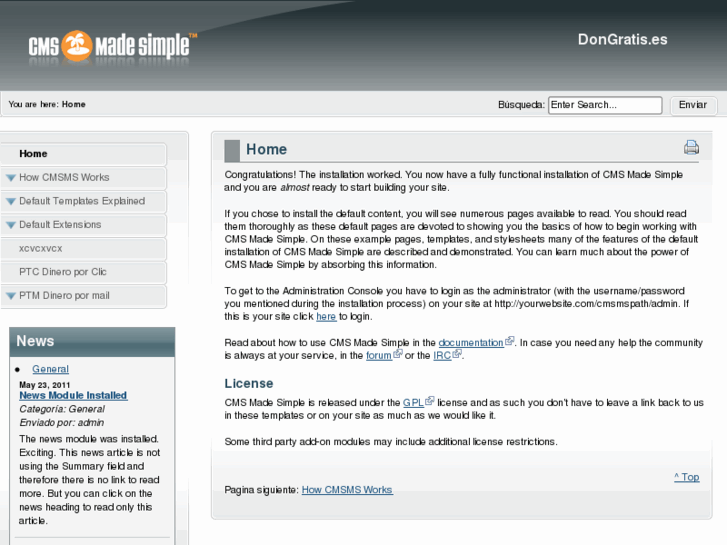Click external link icon after forum
This screenshot has width=727, height=545.
(398, 354)
